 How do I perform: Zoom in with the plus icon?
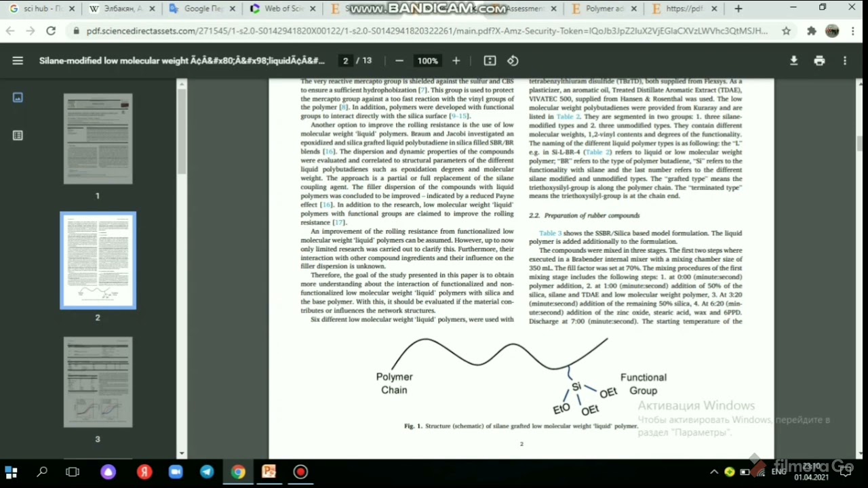click(456, 60)
